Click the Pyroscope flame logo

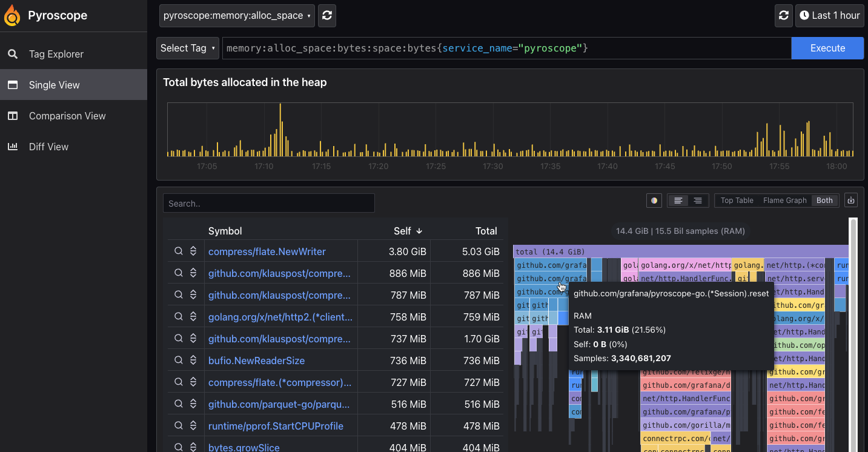pyautogui.click(x=12, y=15)
